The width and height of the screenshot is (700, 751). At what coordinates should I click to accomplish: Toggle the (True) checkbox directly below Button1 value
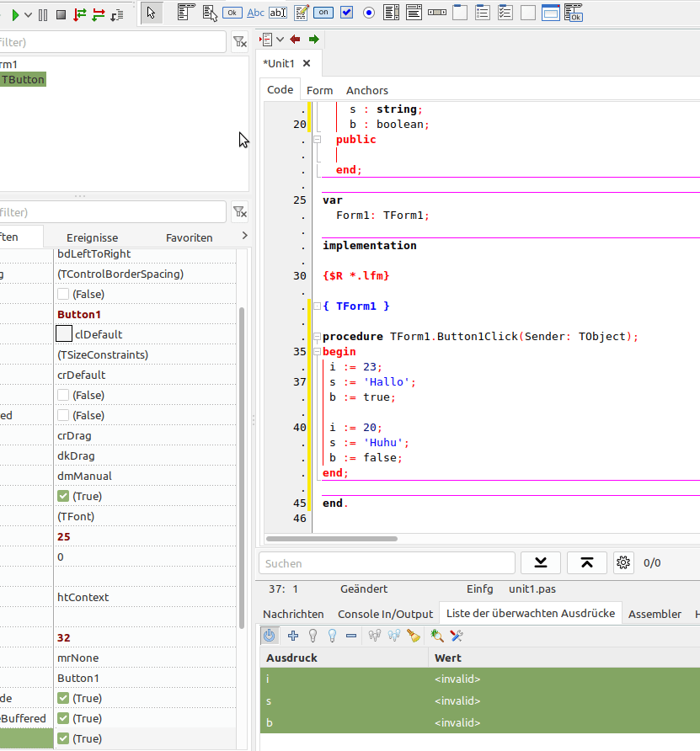tap(63, 698)
